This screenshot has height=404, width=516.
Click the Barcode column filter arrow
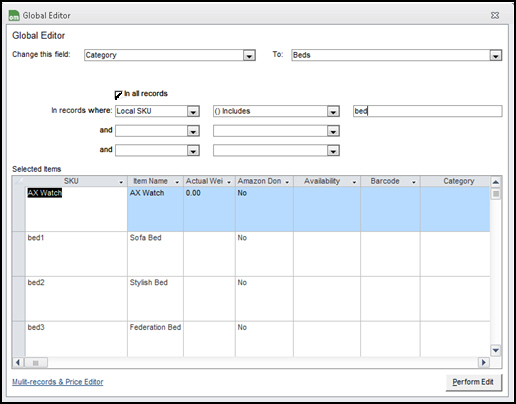click(x=414, y=182)
